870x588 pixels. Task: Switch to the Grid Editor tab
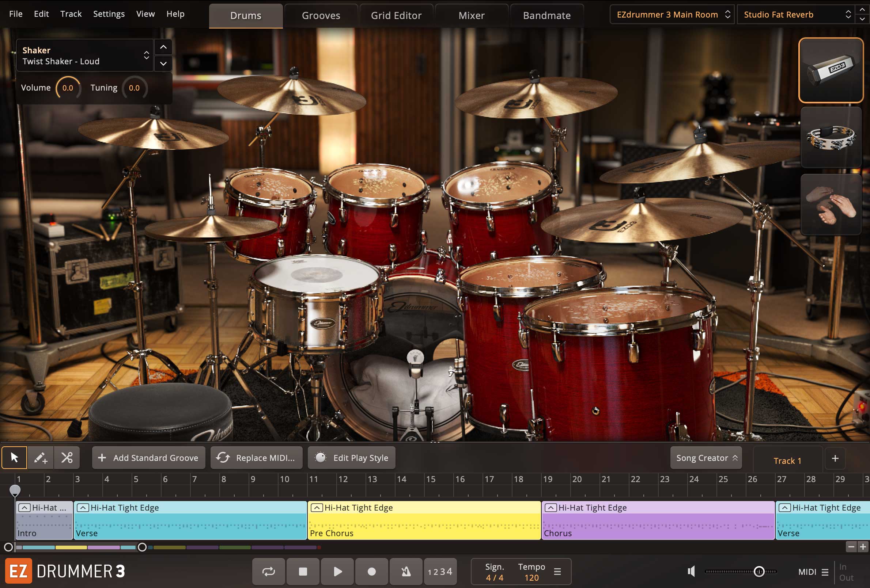pyautogui.click(x=396, y=16)
